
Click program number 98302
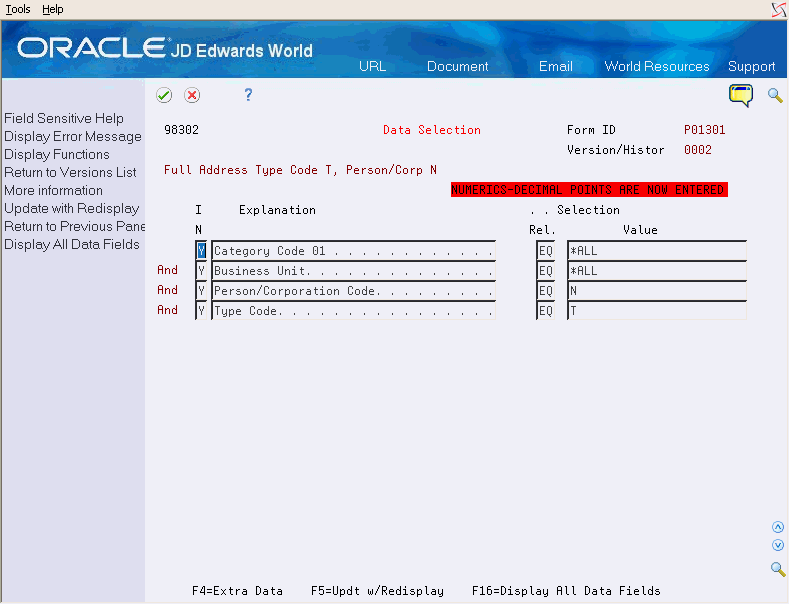point(181,130)
